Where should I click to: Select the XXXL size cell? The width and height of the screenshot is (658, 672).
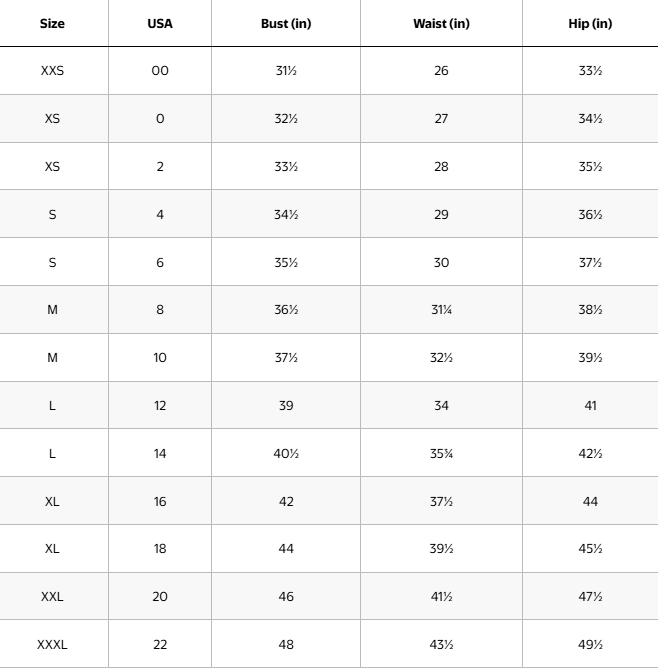(x=52, y=644)
